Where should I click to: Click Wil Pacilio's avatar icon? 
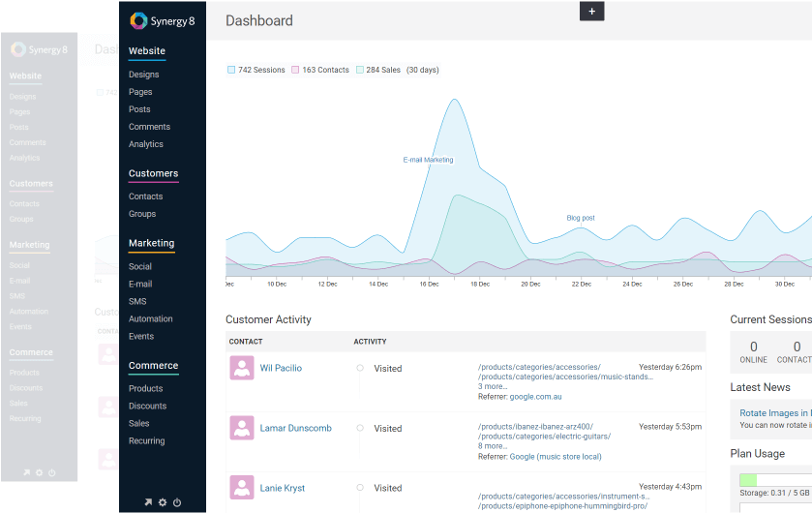click(242, 368)
